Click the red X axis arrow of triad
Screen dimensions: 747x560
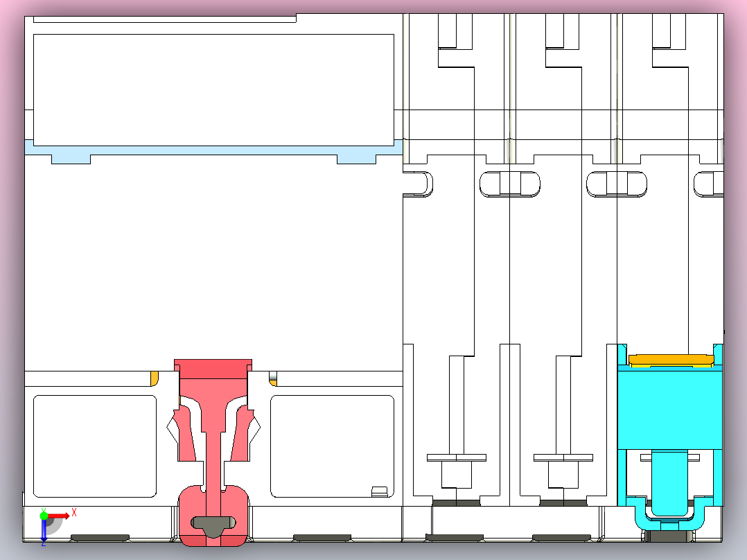point(58,516)
